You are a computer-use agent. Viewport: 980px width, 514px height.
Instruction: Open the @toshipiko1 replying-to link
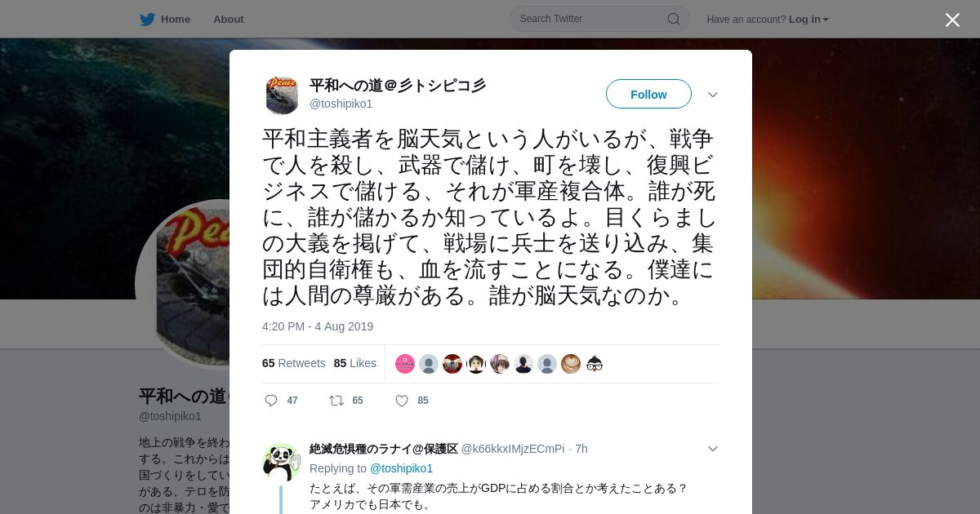(401, 468)
